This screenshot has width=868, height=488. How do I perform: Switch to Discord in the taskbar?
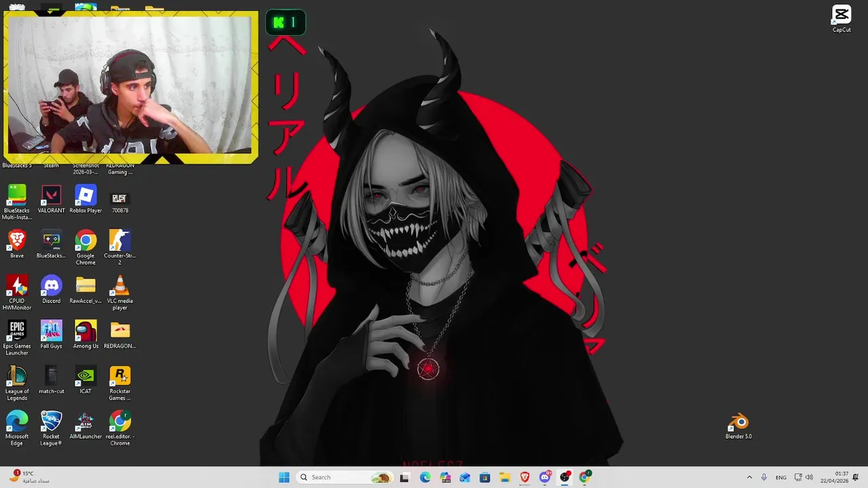[x=545, y=477]
